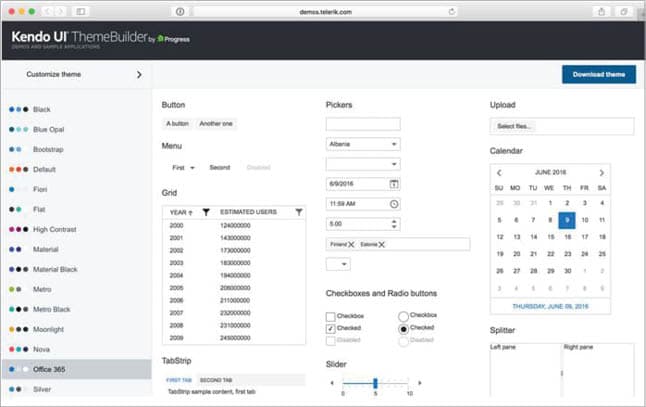Remove the Finland tag with its X
This screenshot has height=407, width=646.
352,244
